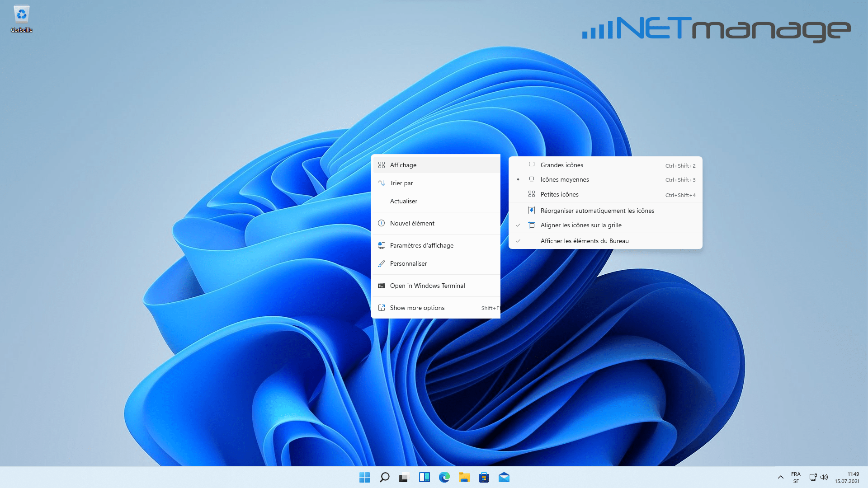Click the icon beside Show more options

382,308
